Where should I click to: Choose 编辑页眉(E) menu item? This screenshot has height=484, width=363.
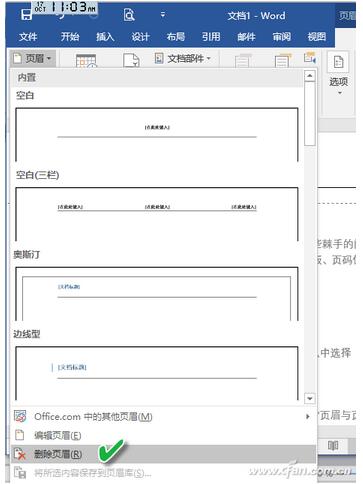pyautogui.click(x=163, y=435)
